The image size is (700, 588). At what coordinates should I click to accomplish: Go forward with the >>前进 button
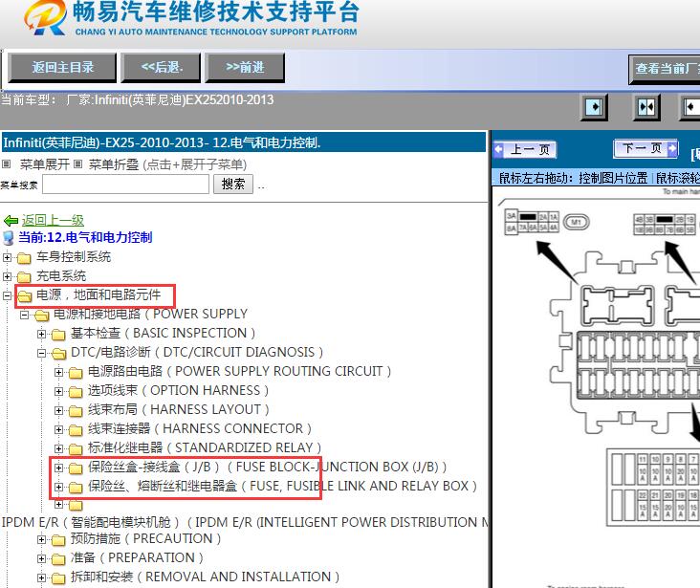(x=245, y=68)
